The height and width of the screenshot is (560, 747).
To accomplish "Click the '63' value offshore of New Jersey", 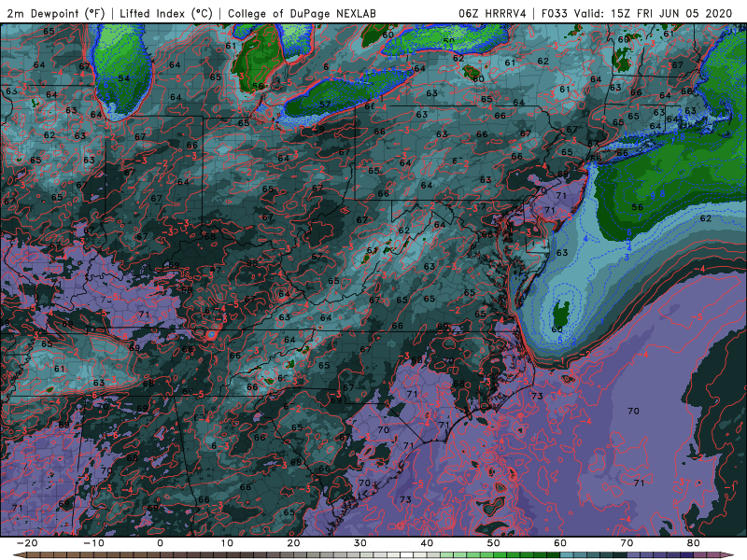I will pos(562,252).
